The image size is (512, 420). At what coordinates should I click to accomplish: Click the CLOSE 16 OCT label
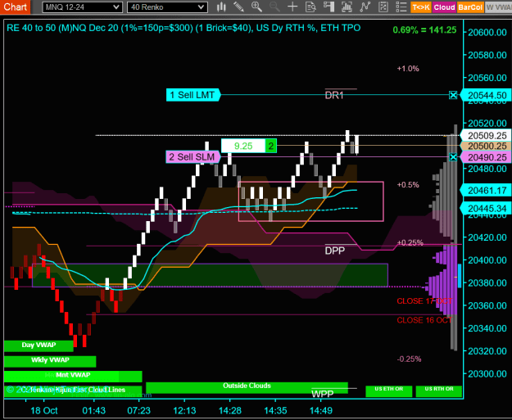pyautogui.click(x=424, y=320)
